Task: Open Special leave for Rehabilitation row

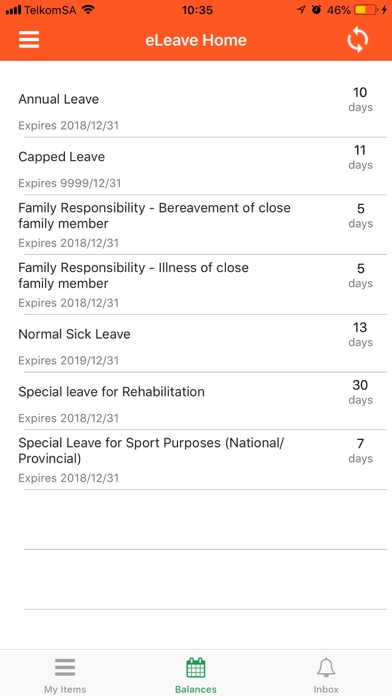Action: point(196,401)
